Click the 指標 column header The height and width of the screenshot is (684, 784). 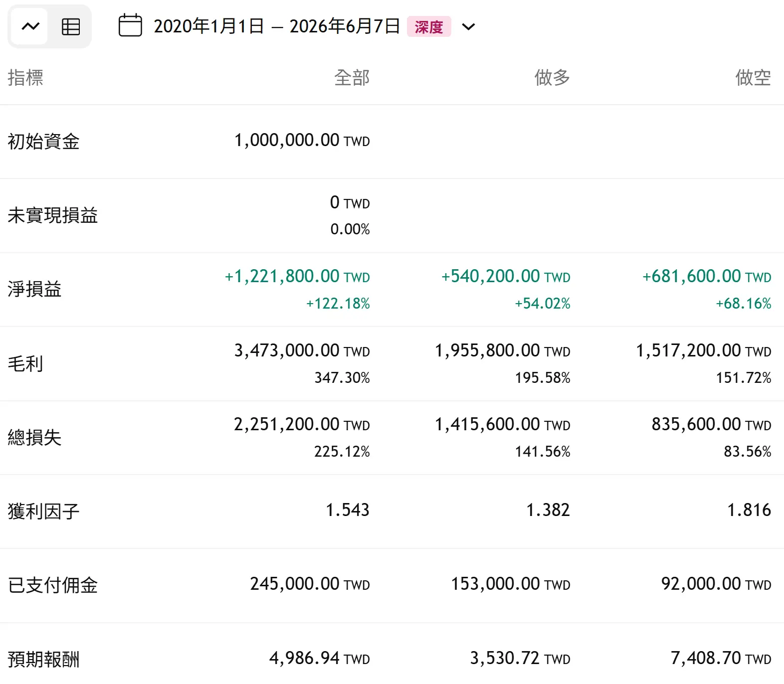click(x=25, y=78)
